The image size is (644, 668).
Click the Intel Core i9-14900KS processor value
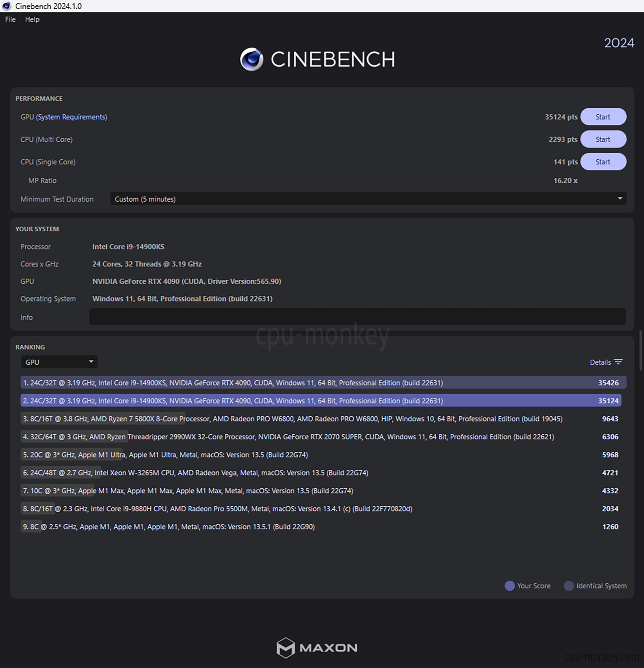128,247
